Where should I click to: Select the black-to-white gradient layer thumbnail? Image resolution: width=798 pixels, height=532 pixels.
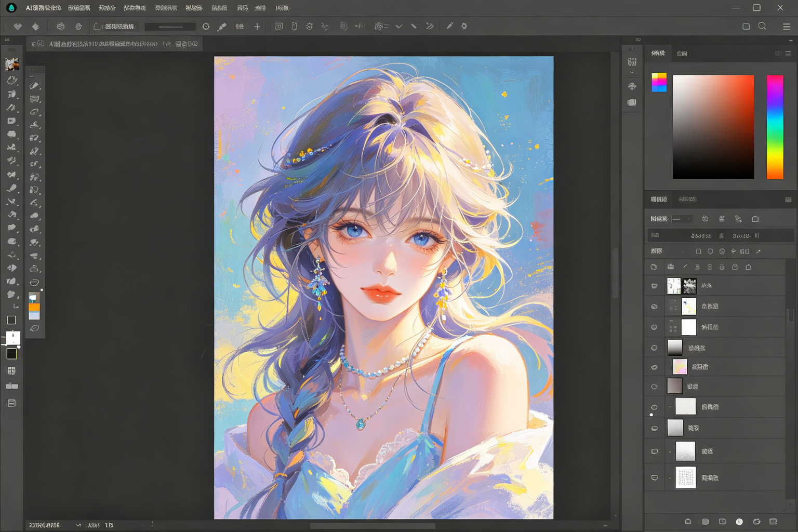pos(674,348)
